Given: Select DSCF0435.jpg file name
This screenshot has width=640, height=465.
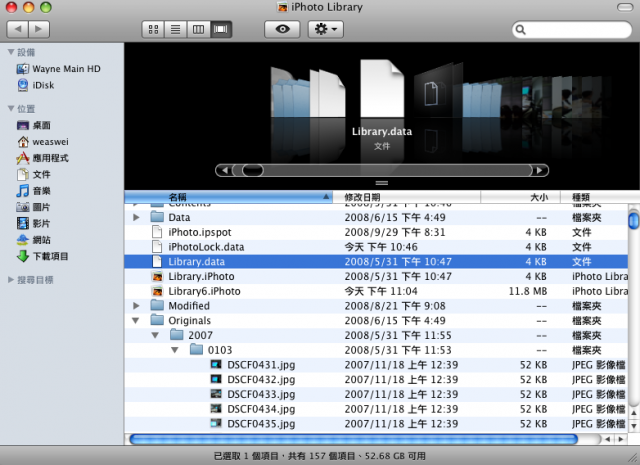Looking at the screenshot, I should point(261,424).
